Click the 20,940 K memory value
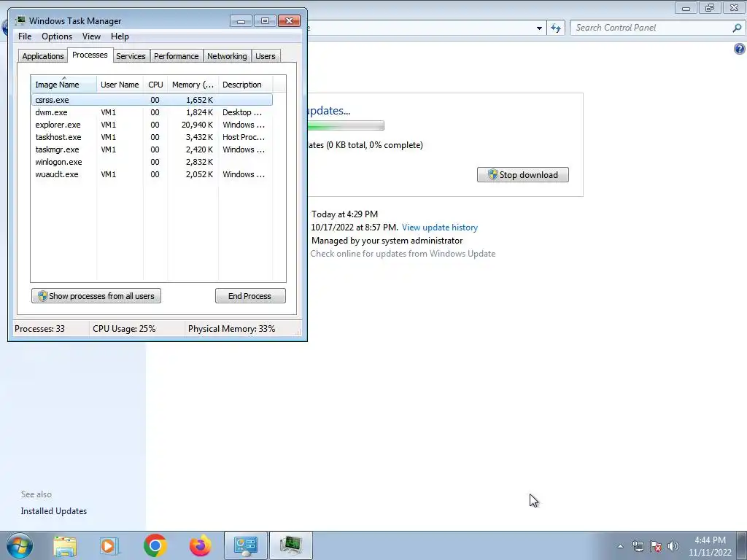This screenshot has height=560, width=747. 197,125
